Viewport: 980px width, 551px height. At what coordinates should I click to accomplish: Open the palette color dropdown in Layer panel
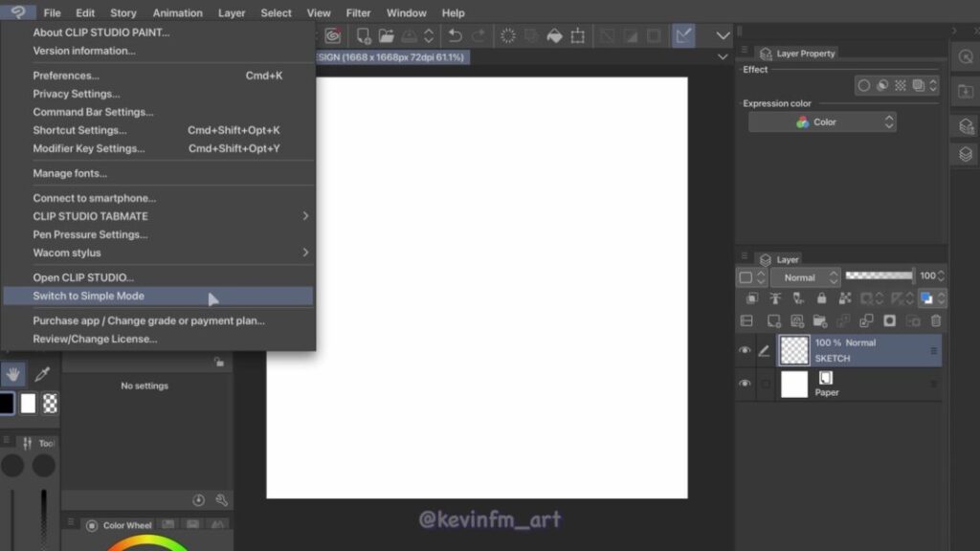point(751,276)
